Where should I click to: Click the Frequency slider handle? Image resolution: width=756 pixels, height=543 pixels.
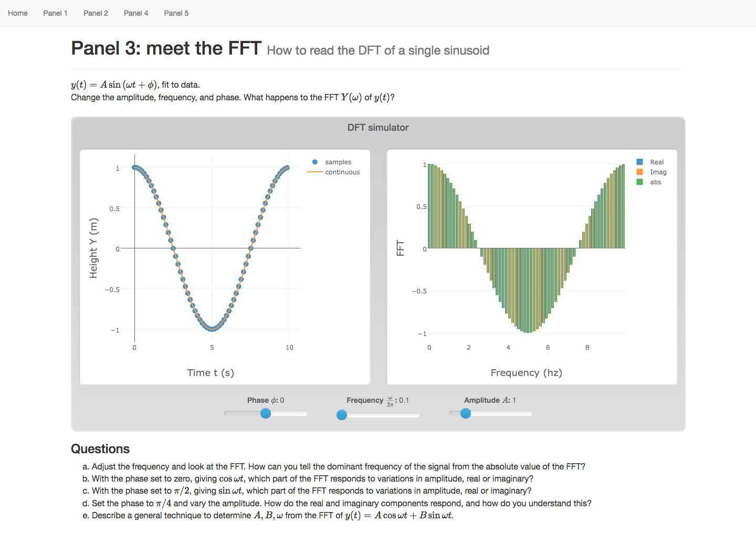[x=342, y=415]
